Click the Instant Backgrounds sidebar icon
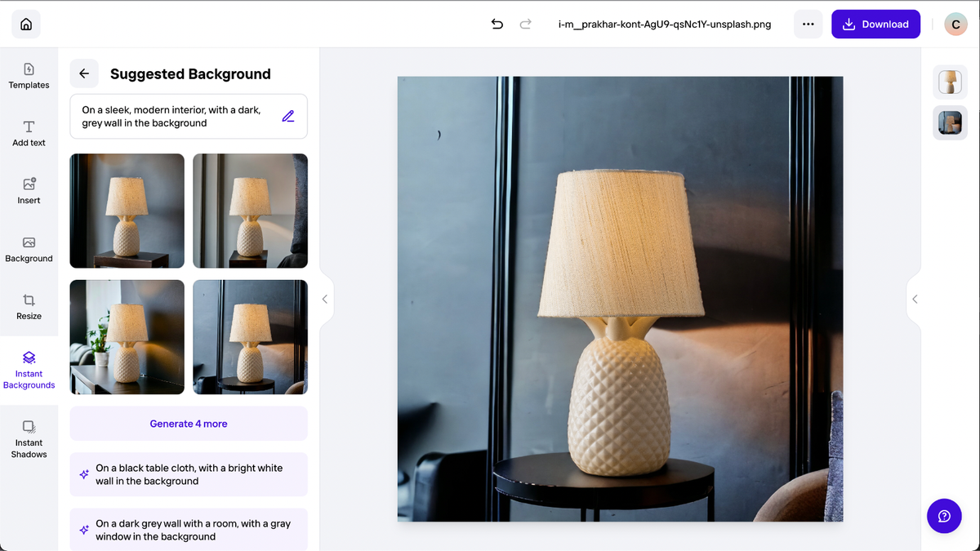980x551 pixels. click(29, 367)
